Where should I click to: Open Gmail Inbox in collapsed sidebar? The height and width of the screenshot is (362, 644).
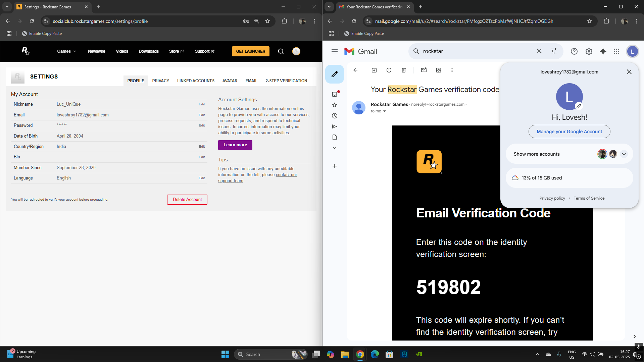click(335, 94)
